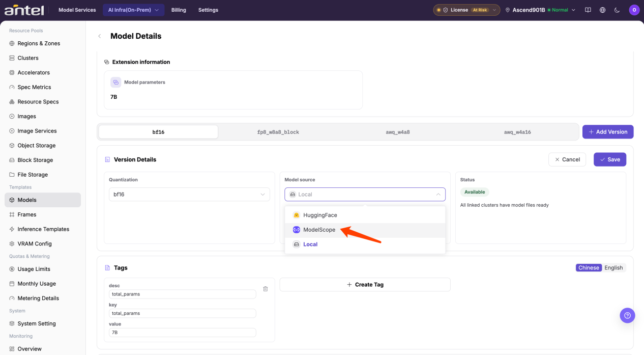Click the Create Tag button
This screenshot has height=355, width=644.
coord(365,285)
